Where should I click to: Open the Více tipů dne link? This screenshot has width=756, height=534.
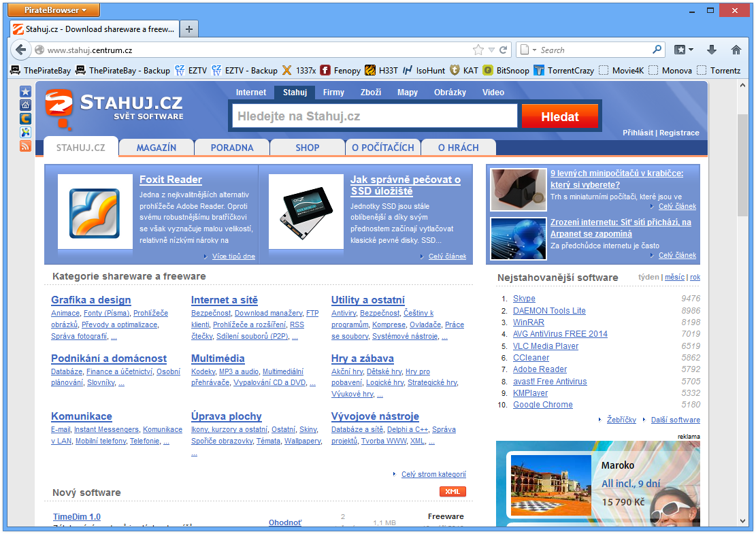click(x=233, y=256)
